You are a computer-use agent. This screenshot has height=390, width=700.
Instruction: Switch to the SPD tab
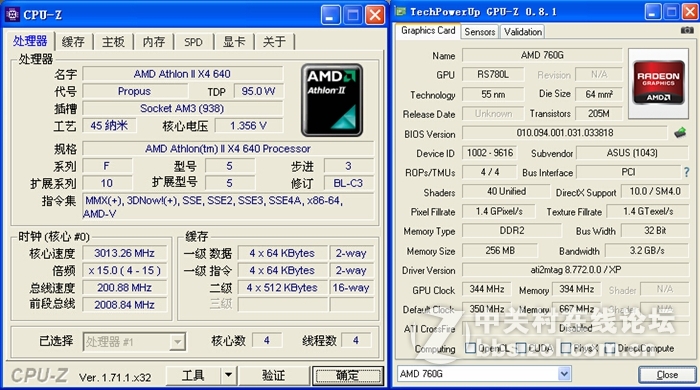click(193, 42)
